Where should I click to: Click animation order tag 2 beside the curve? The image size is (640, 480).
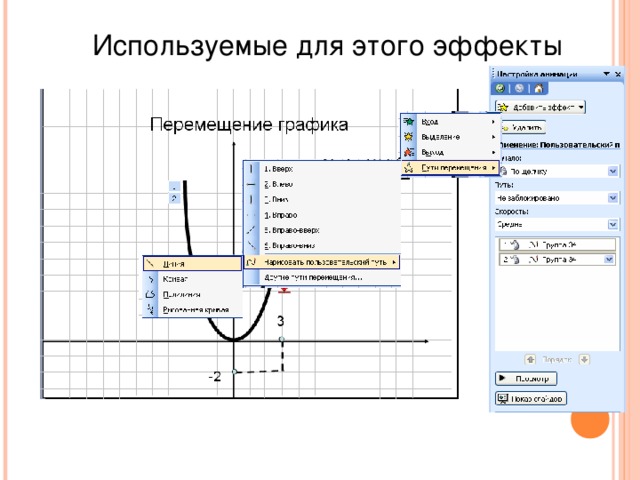click(174, 198)
